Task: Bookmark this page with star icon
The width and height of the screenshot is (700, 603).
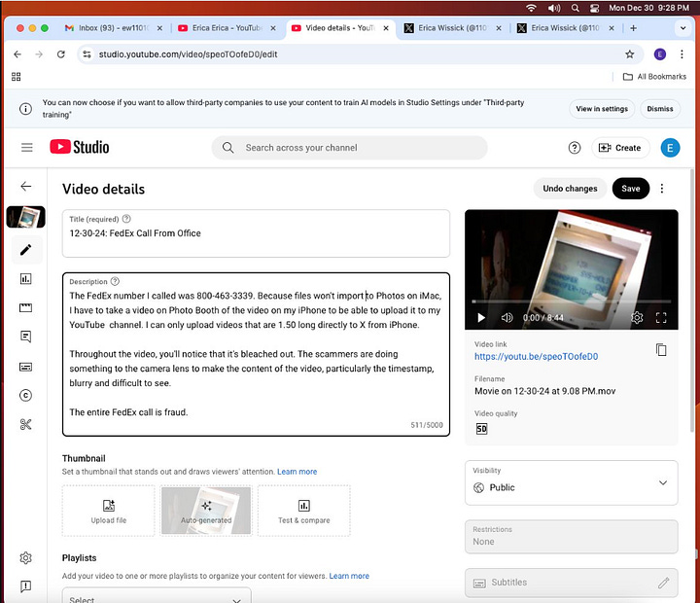Action: click(x=629, y=54)
